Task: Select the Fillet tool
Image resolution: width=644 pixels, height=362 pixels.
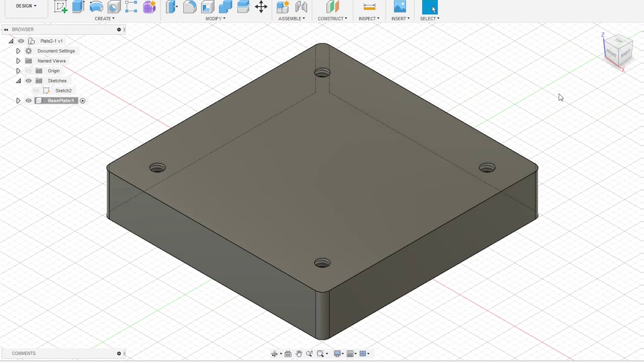Action: pos(190,7)
